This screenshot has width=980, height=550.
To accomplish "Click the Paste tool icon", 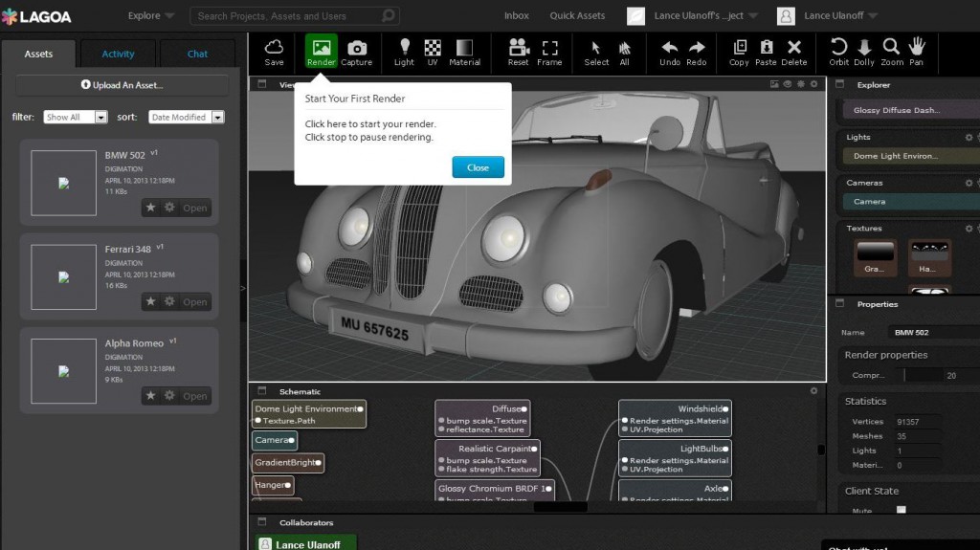I will point(766,52).
